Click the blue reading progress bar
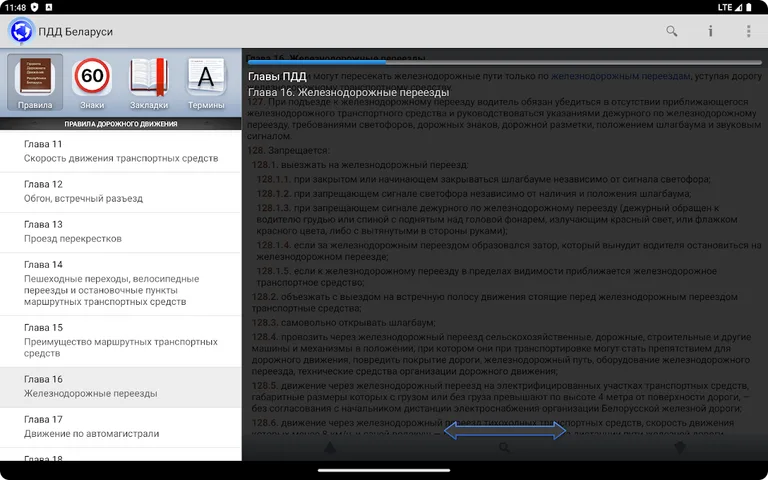This screenshot has width=768, height=480. 505,62
